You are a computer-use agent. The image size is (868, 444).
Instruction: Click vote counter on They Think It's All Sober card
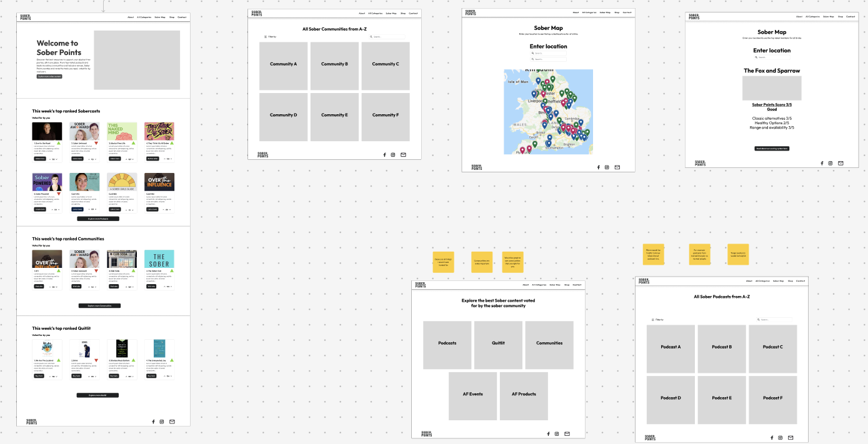pyautogui.click(x=166, y=159)
